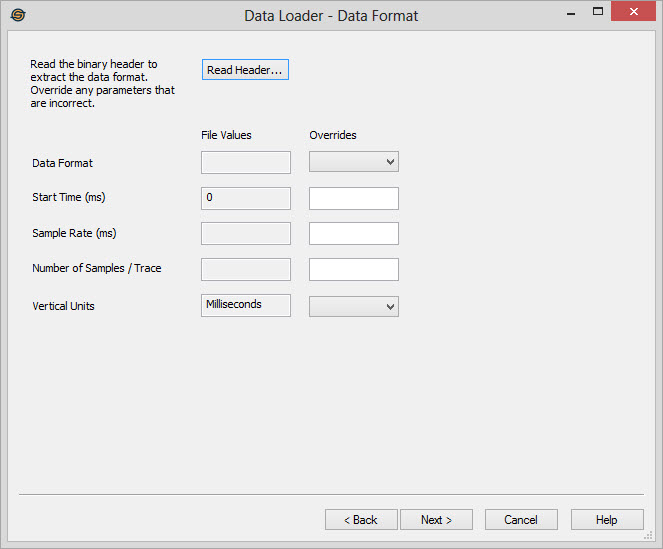Open the Data Format override dropdown
The image size is (663, 549).
coord(354,162)
